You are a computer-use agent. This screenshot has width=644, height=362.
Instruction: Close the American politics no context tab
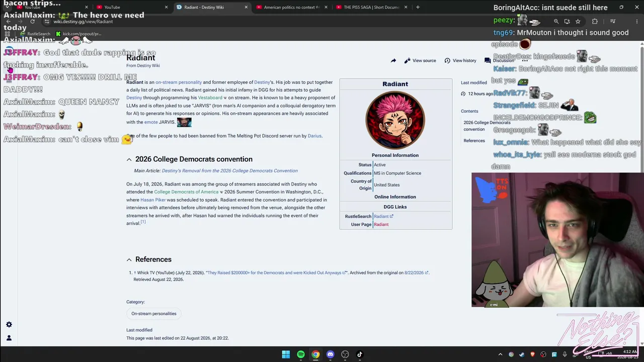click(326, 8)
